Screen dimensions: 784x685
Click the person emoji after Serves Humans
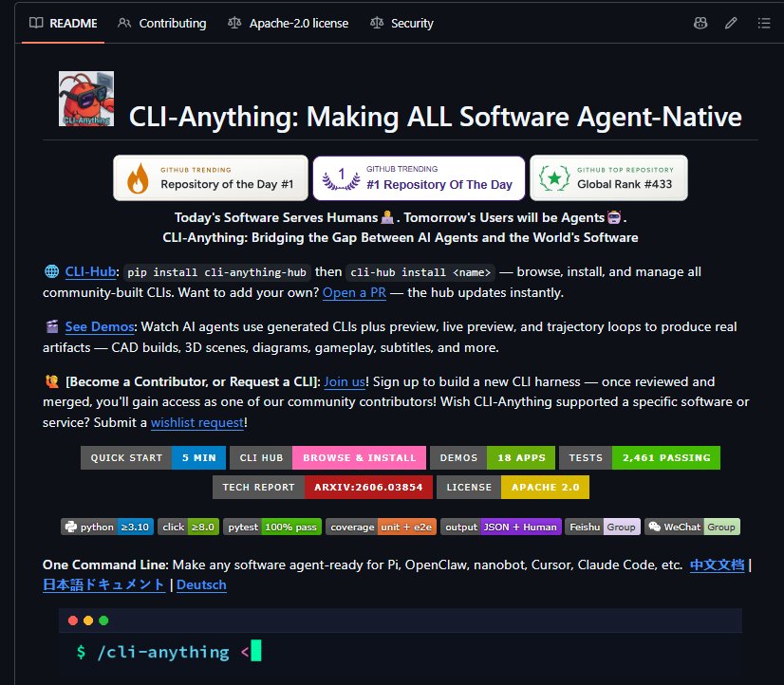(387, 217)
